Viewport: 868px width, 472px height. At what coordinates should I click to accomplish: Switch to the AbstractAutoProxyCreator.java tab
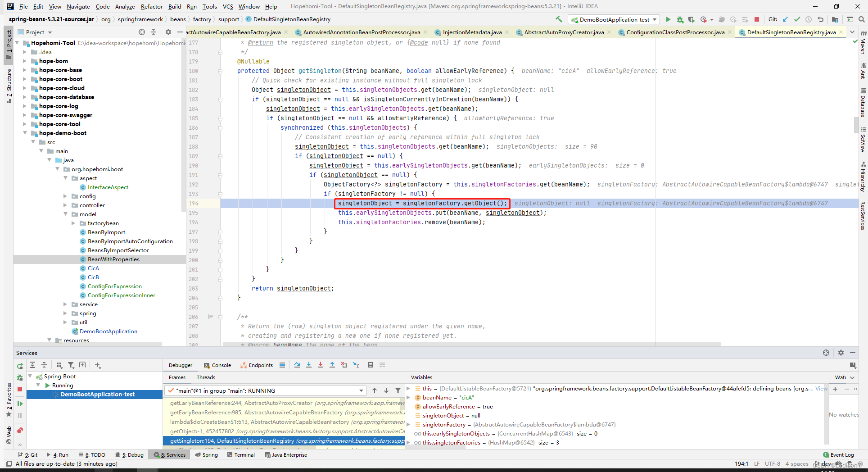tap(564, 32)
